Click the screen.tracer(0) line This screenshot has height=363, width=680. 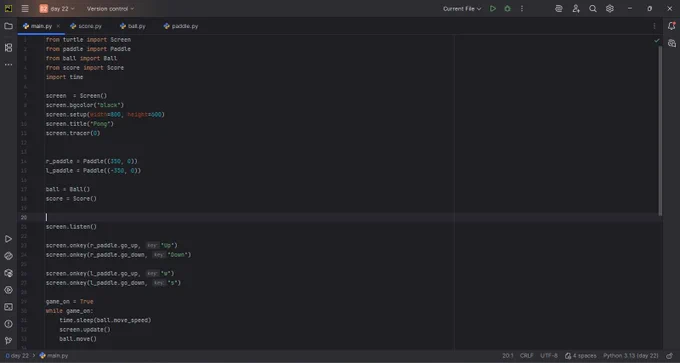[73, 133]
